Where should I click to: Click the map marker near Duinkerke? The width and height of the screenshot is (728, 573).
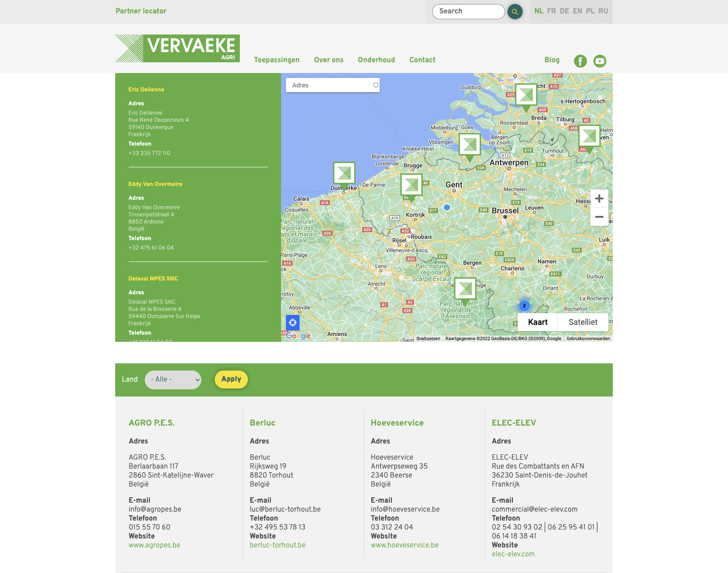click(x=344, y=174)
